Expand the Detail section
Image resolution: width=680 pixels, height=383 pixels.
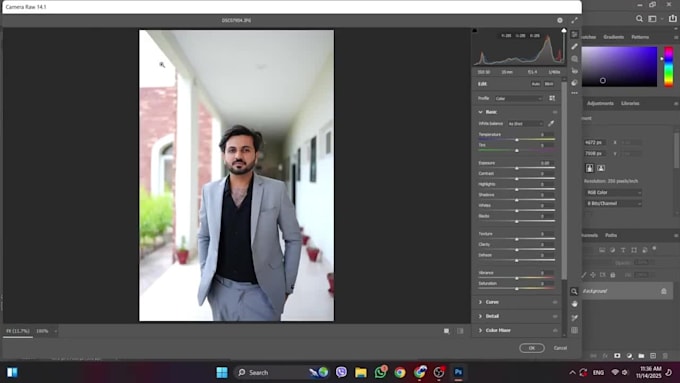(x=481, y=316)
